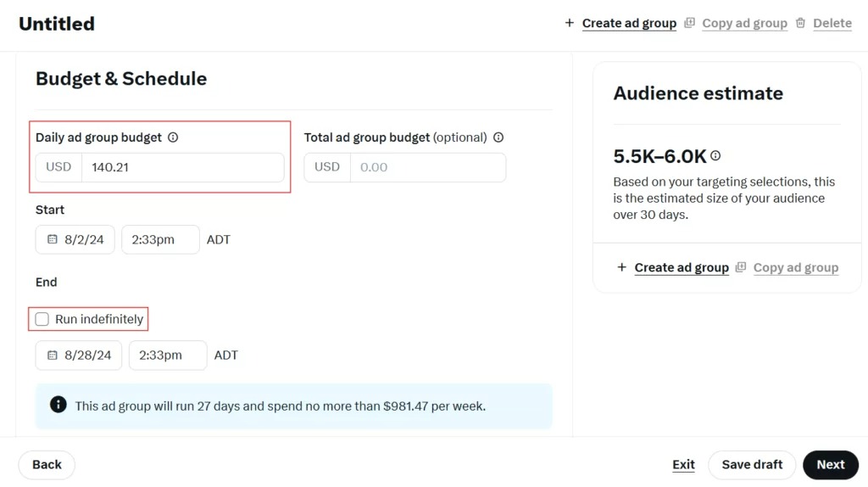Image resolution: width=868 pixels, height=487 pixels.
Task: Click the info icon next to audience estimate 5.5K–6.0K
Action: pos(716,156)
